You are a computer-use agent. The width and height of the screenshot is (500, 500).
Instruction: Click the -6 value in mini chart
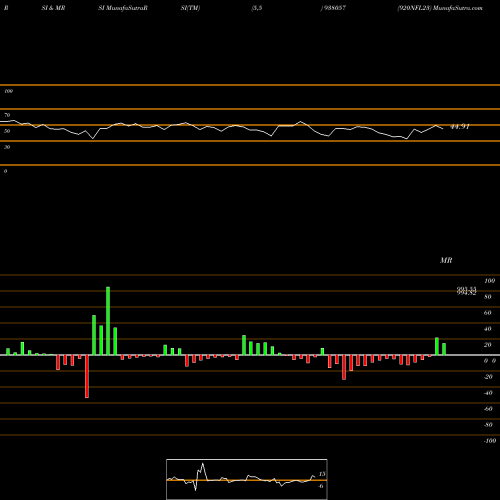pyautogui.click(x=321, y=486)
